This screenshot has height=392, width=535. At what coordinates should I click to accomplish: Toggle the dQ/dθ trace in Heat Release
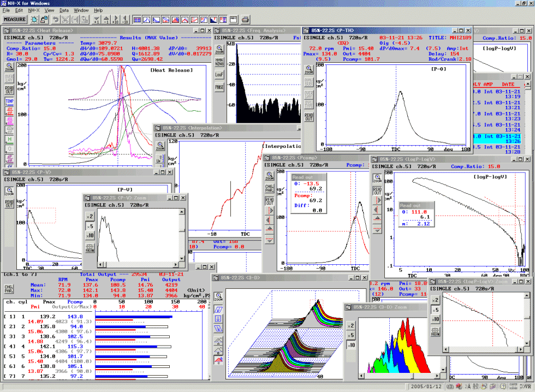coord(9,120)
